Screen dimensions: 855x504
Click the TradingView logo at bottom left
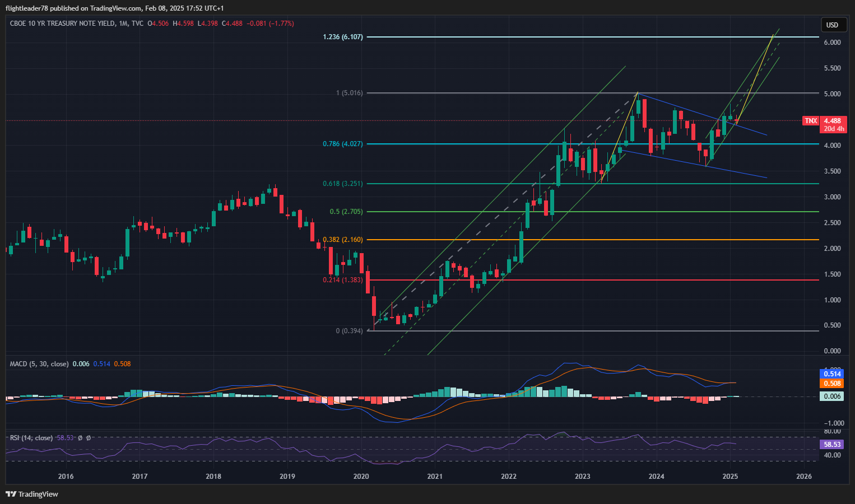pos(32,494)
